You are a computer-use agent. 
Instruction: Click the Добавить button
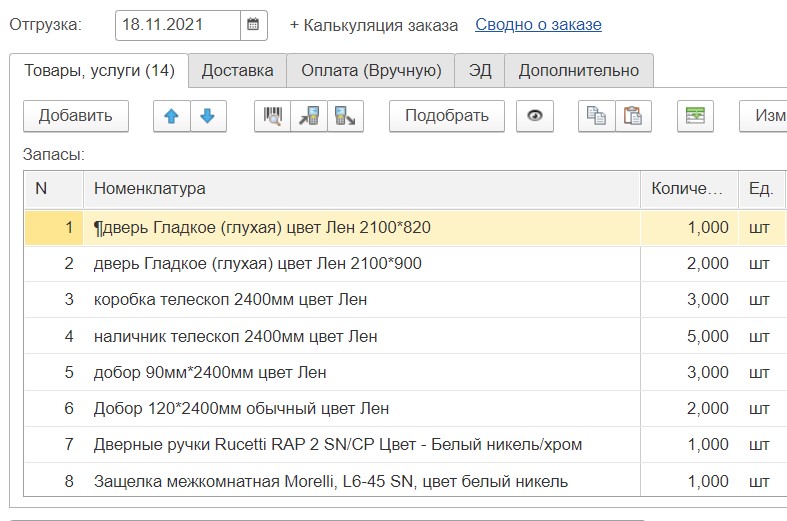[75, 116]
